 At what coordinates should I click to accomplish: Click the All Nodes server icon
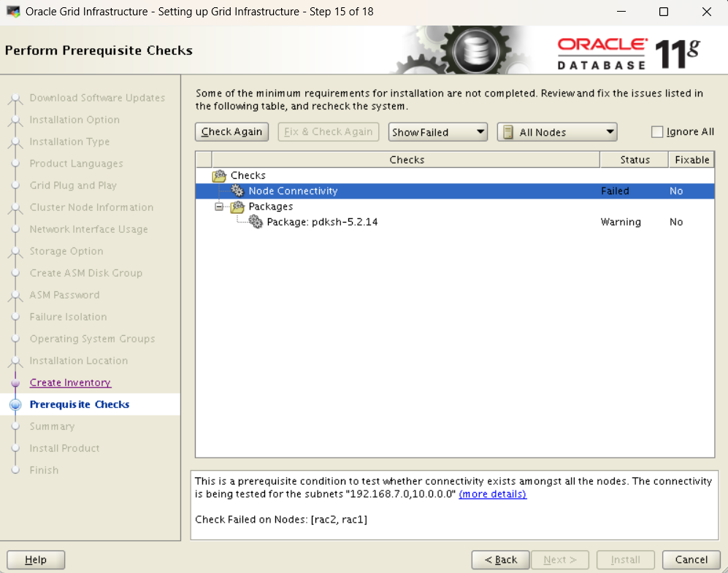click(508, 132)
